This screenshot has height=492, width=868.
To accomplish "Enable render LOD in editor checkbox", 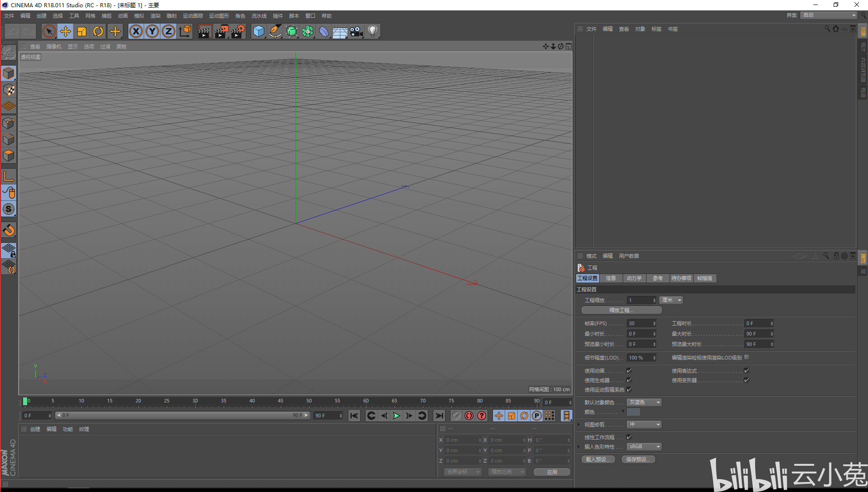I will point(746,357).
